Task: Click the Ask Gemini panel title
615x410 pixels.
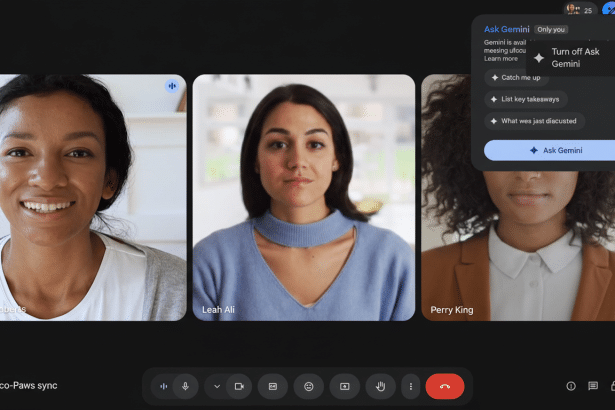Action: [x=506, y=29]
